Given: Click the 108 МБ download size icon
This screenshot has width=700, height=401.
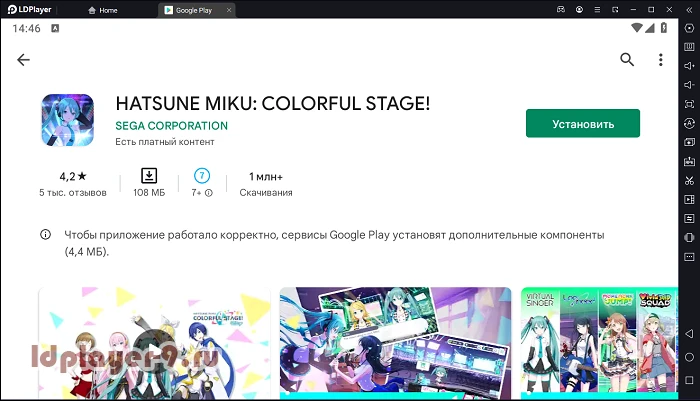Looking at the screenshot, I should tap(149, 175).
